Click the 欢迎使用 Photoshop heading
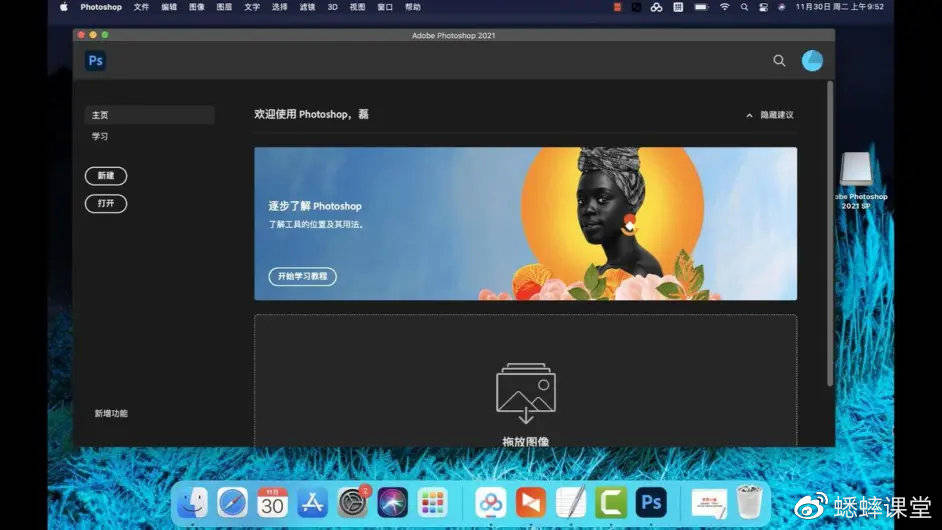942x530 pixels. click(311, 114)
